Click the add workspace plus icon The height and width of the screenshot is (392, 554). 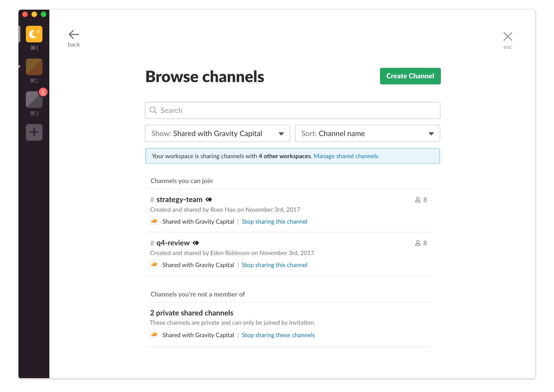point(34,132)
